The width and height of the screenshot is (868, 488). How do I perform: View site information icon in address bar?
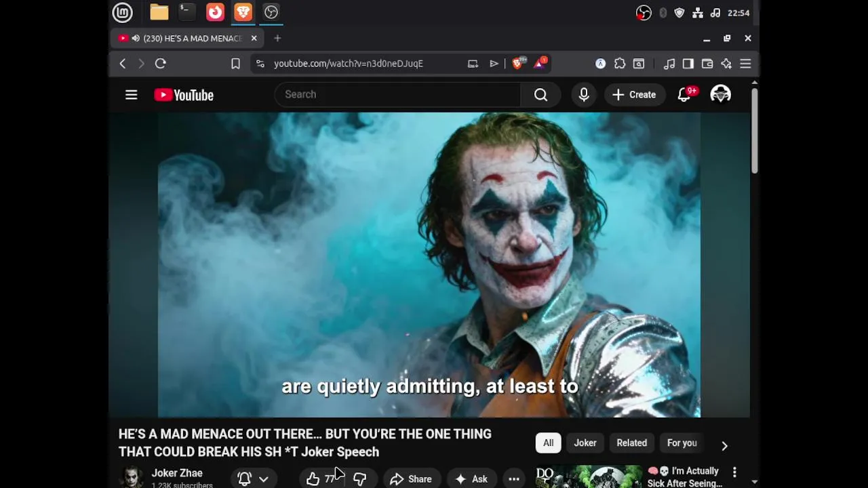click(260, 64)
